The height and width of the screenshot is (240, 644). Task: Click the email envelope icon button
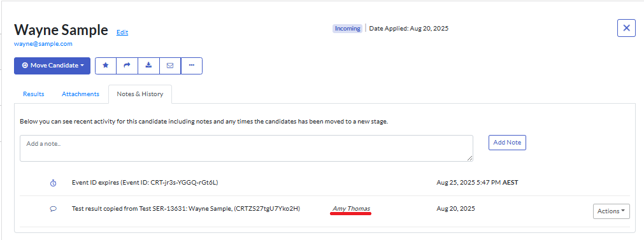coord(170,66)
